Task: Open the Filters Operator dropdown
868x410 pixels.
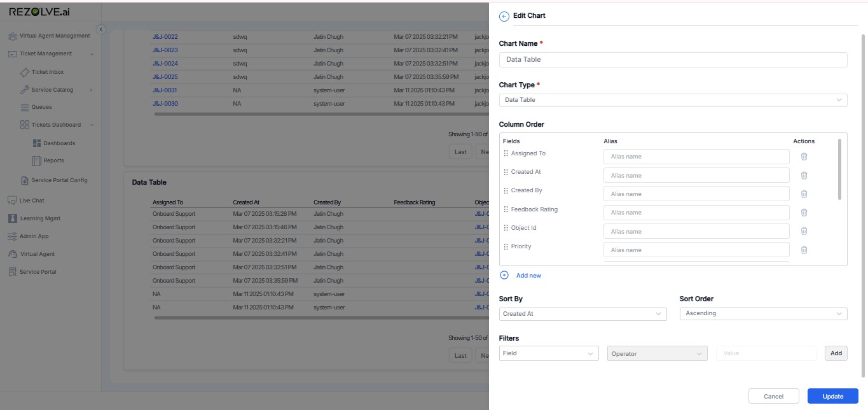Action: [658, 353]
